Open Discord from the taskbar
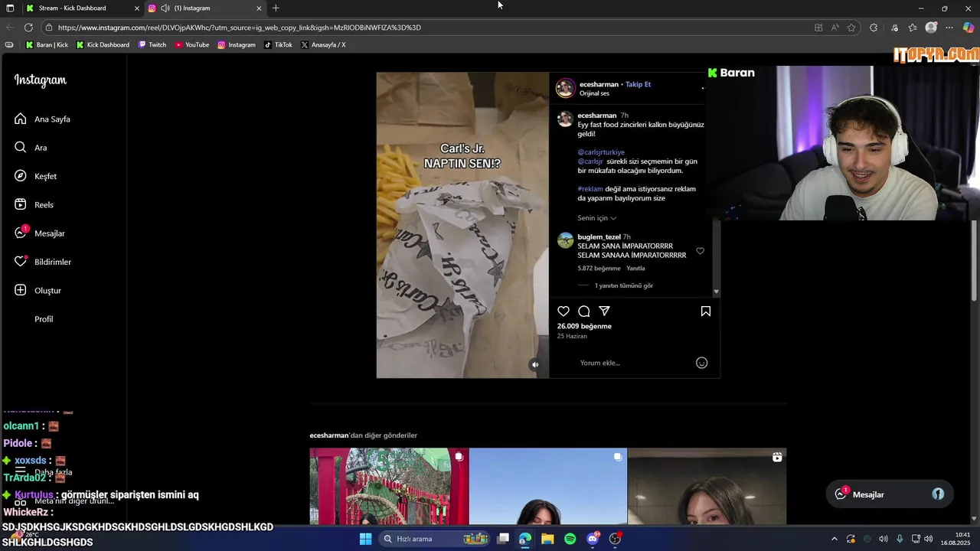980x551 pixels. click(x=593, y=539)
